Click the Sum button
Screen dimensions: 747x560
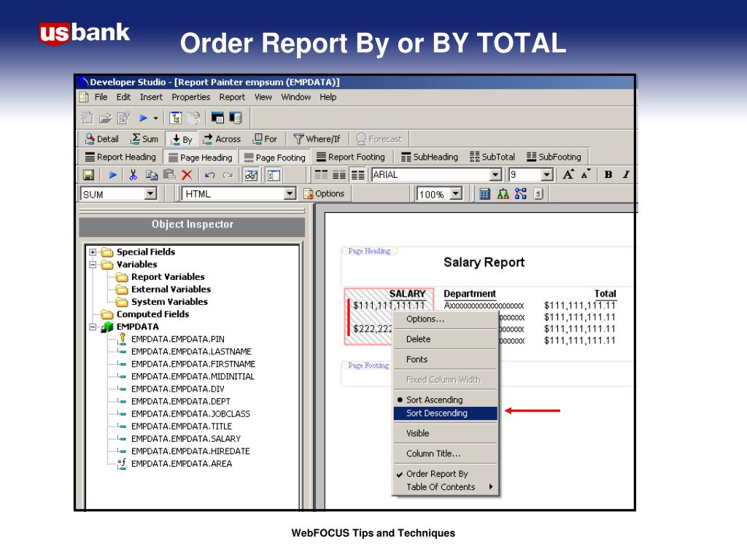[x=144, y=139]
